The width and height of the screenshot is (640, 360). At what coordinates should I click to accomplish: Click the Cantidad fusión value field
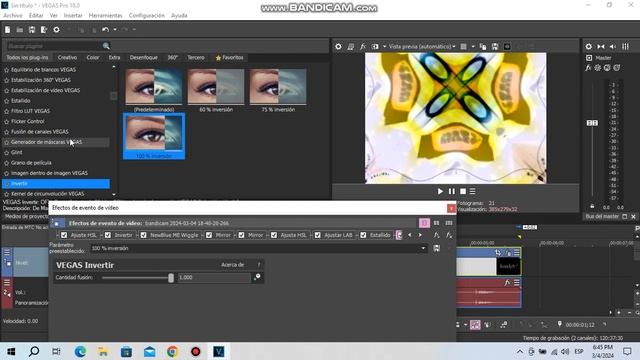click(214, 278)
